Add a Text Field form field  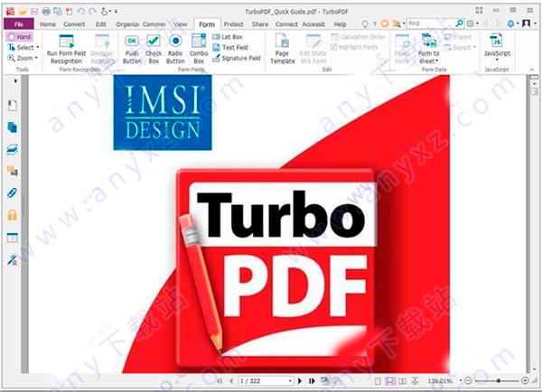point(230,47)
